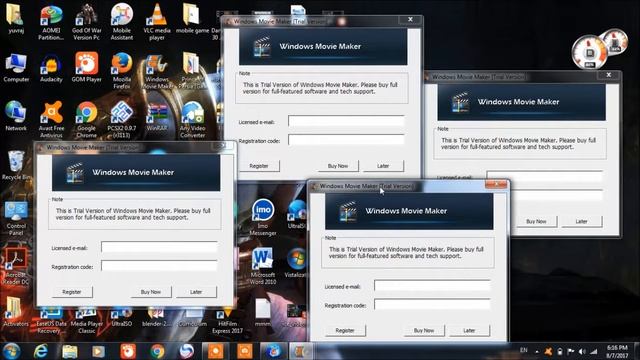Image resolution: width=640 pixels, height=360 pixels.
Task: Click Buy Now in the top-middle trial dialog
Action: [x=338, y=166]
